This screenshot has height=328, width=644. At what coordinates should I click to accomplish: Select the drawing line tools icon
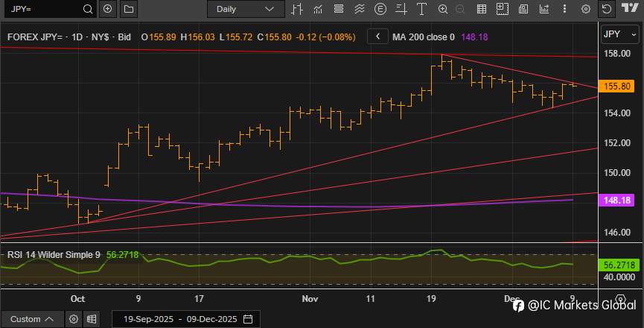[401, 9]
